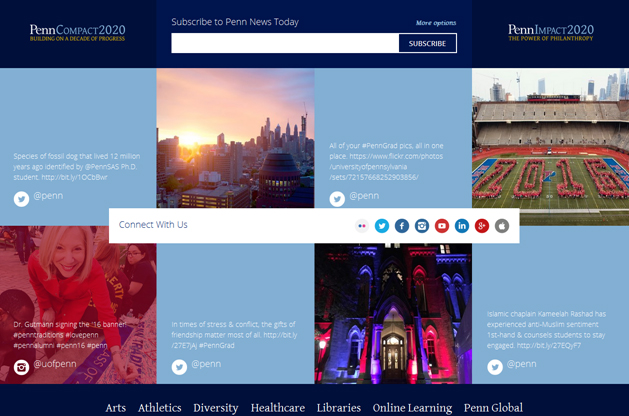
Task: Open Penn's Twitter page from Connect bar
Action: point(381,226)
